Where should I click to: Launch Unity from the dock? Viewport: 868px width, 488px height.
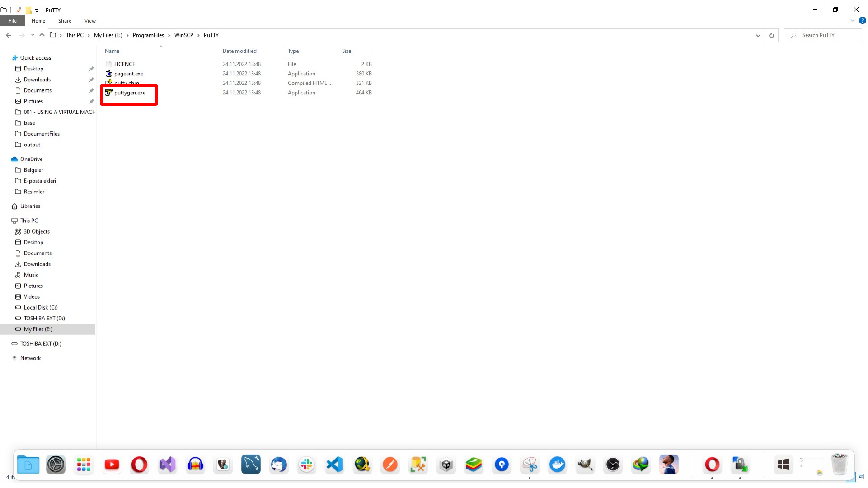(x=446, y=465)
